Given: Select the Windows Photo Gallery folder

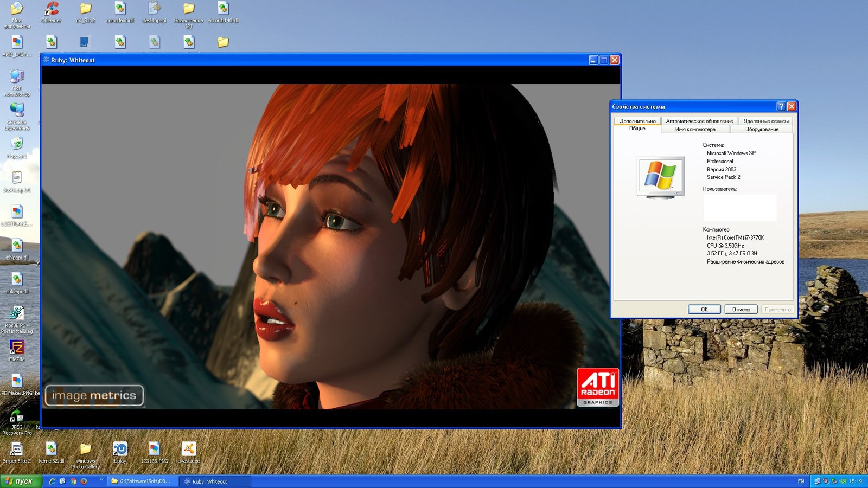Looking at the screenshot, I should click(85, 450).
